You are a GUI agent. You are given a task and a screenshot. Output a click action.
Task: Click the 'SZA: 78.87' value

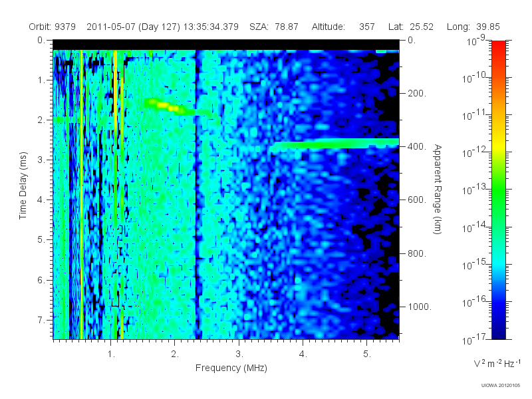274,27
